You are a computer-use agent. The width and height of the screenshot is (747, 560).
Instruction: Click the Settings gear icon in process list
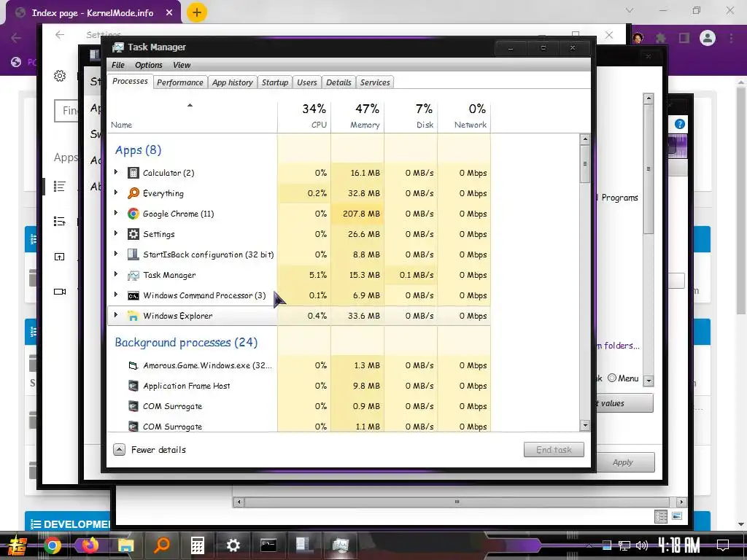(x=133, y=234)
